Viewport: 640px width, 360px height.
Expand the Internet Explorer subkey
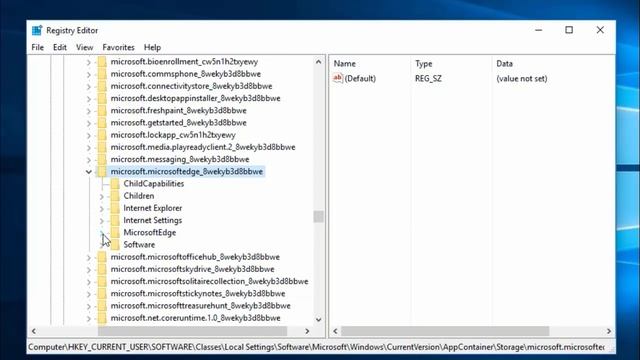click(102, 209)
